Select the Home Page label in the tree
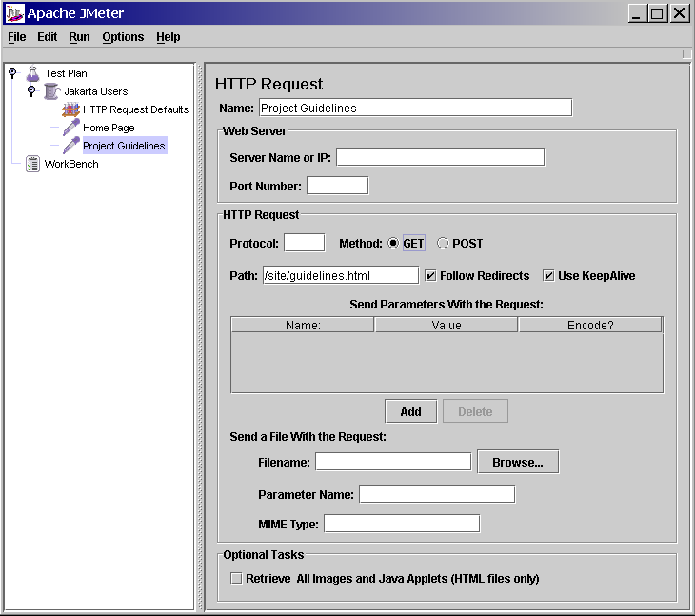 click(109, 128)
